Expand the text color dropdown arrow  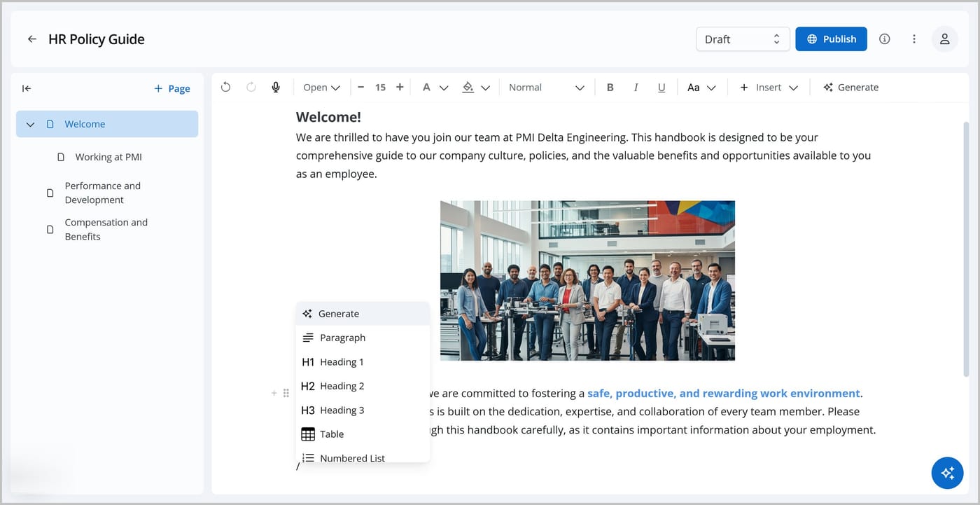pos(444,88)
